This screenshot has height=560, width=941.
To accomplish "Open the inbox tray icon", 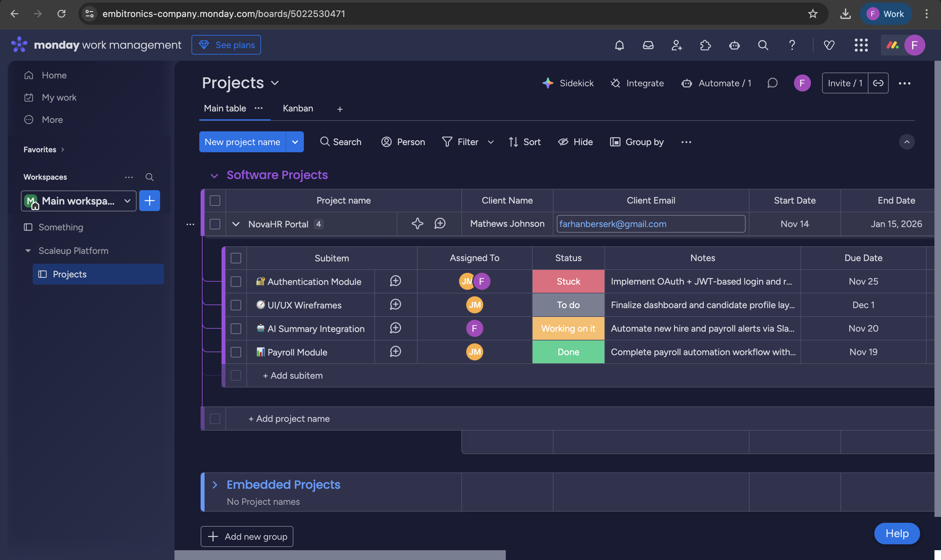I will click(x=648, y=45).
